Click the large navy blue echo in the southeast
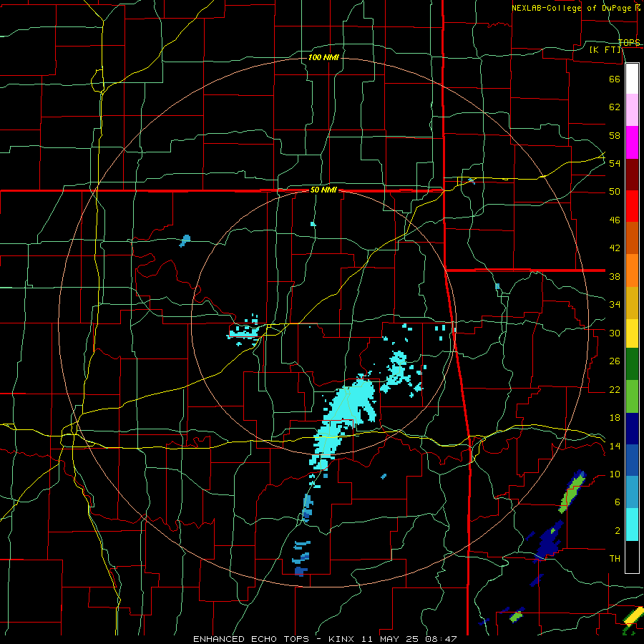The width and height of the screenshot is (644, 644). tap(550, 542)
